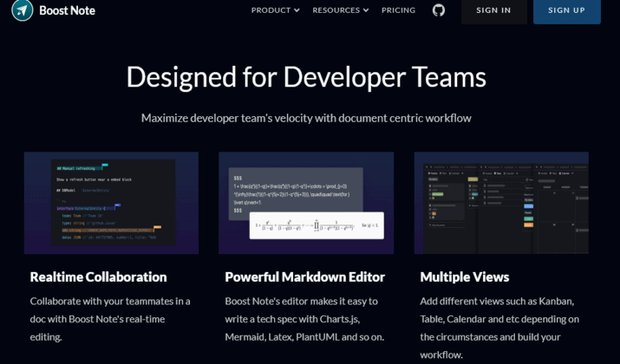Screen dimensions: 620x364
Task: Click the 'Collaborate with your teammates' description
Action: click(x=110, y=319)
